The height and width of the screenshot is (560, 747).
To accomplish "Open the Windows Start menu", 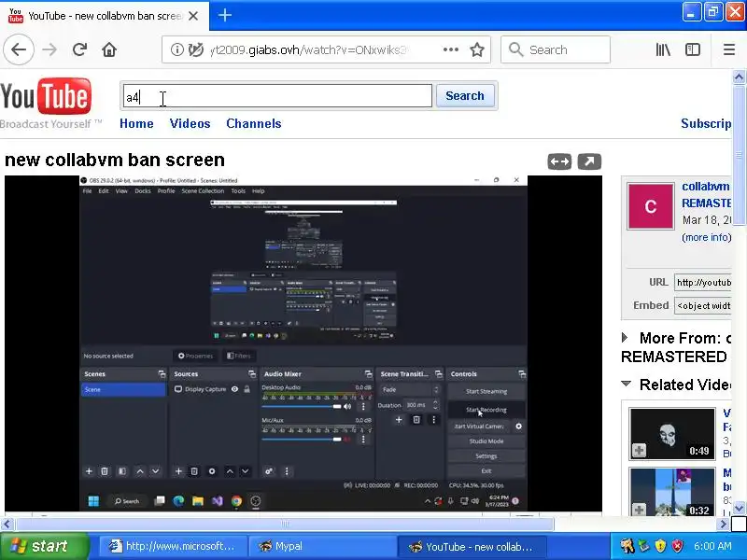I will pos(45,546).
